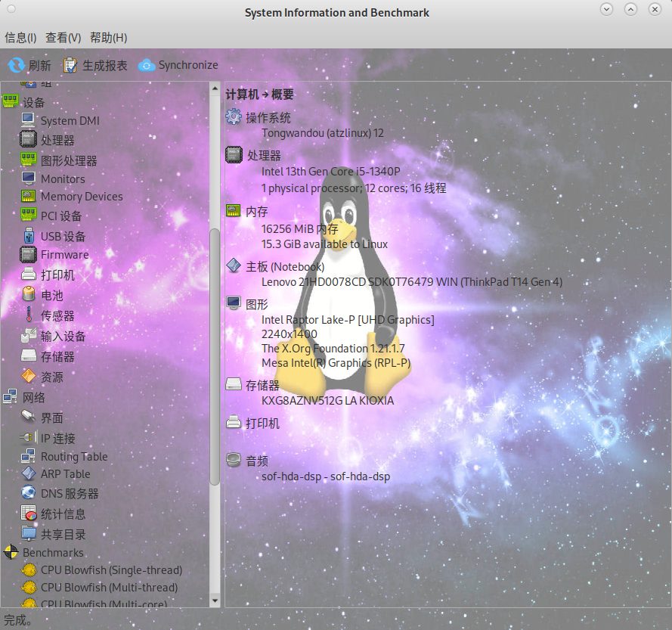This screenshot has width=672, height=630.
Task: Click the 计算机 → 概要 header
Action: pos(260,95)
